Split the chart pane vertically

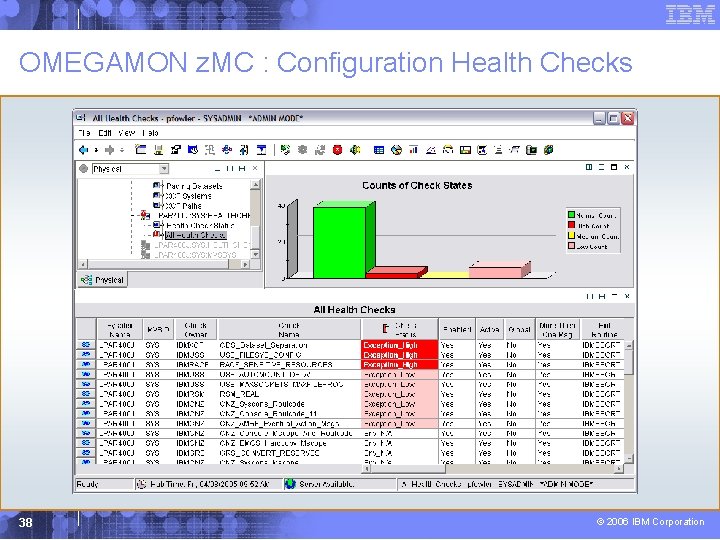click(x=589, y=167)
